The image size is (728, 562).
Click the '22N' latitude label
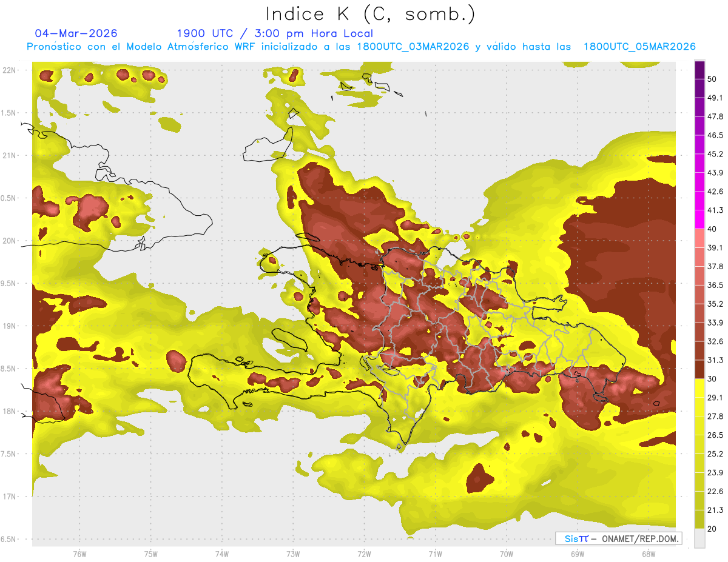(x=9, y=70)
